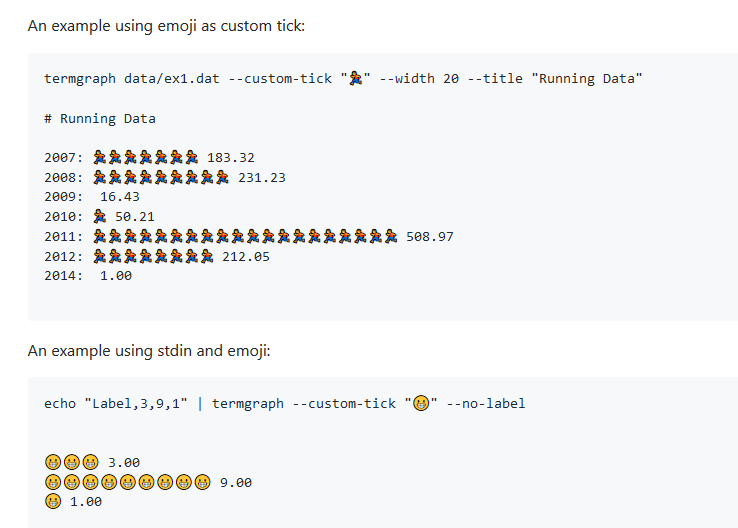Click the '"Label,3,9,1"' string in echo command
The height and width of the screenshot is (528, 738).
pos(136,404)
